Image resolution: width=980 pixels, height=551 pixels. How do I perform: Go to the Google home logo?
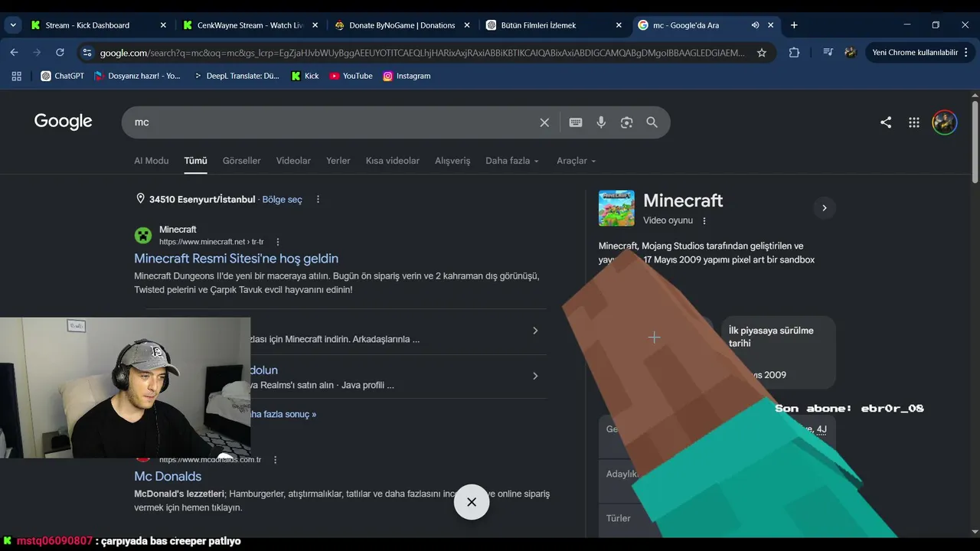coord(63,122)
